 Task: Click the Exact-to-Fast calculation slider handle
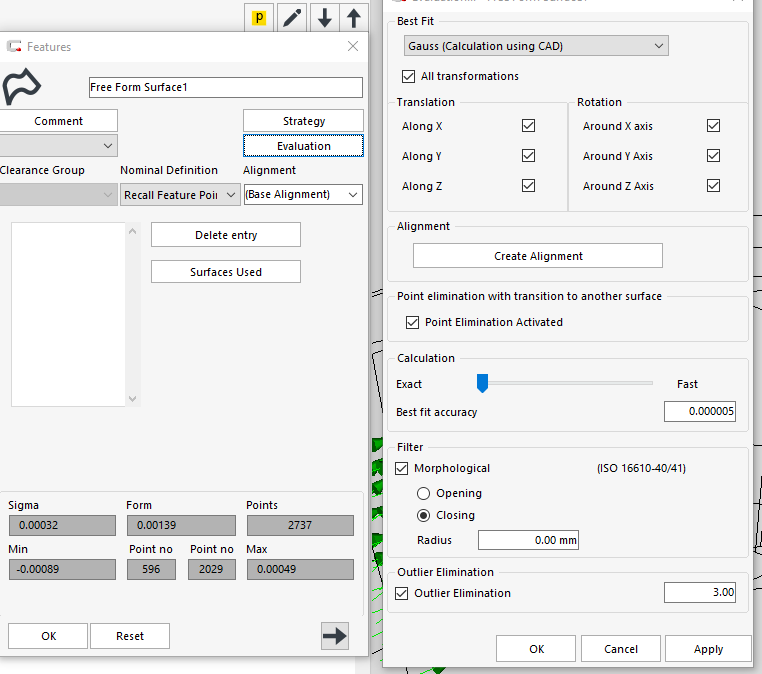tap(481, 384)
